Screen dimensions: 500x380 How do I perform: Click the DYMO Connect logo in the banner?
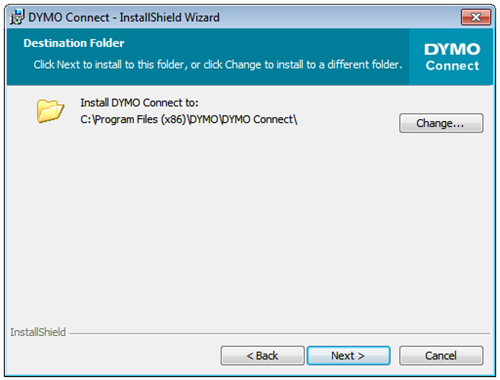coord(452,57)
